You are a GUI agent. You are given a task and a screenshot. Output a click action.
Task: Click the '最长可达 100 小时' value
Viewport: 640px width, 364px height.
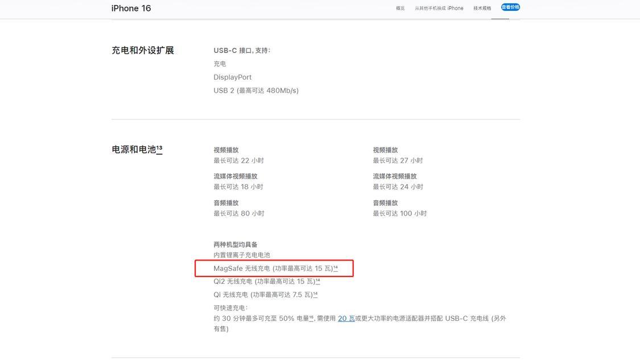tap(399, 213)
